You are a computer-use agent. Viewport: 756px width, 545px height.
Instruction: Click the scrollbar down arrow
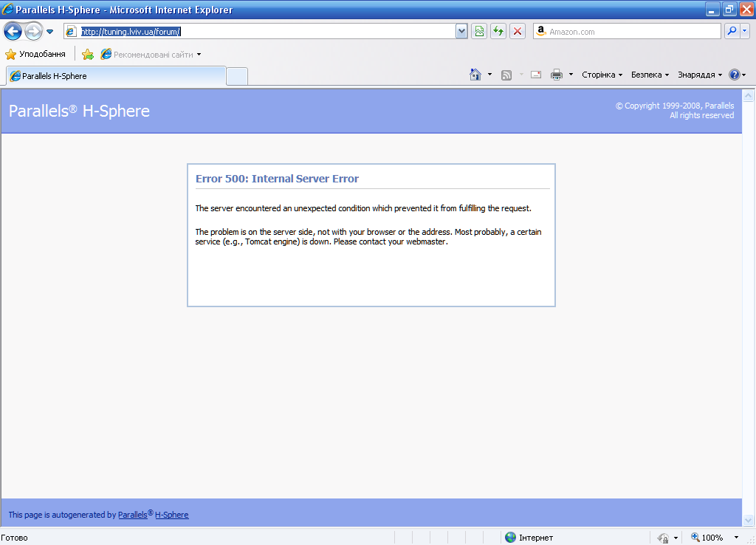(749, 520)
